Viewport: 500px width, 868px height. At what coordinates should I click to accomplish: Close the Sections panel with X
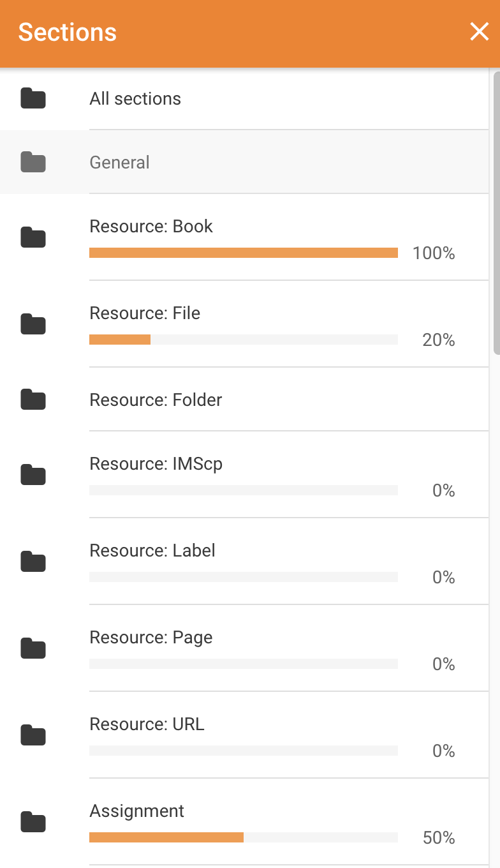(x=479, y=32)
